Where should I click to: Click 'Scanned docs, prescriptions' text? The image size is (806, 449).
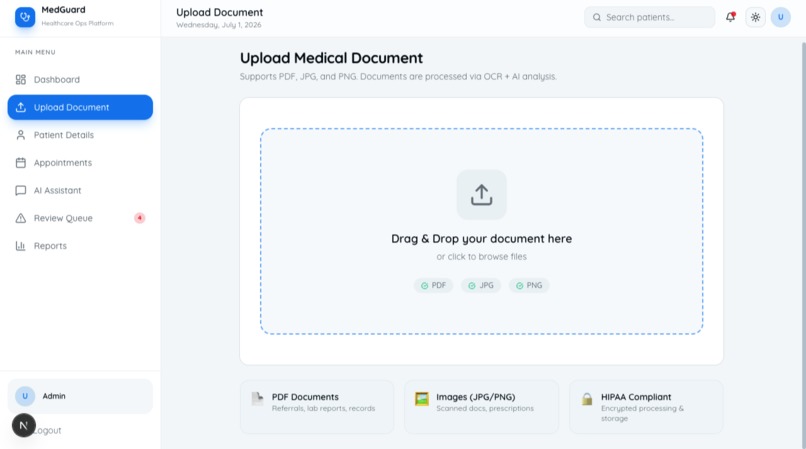pos(485,408)
